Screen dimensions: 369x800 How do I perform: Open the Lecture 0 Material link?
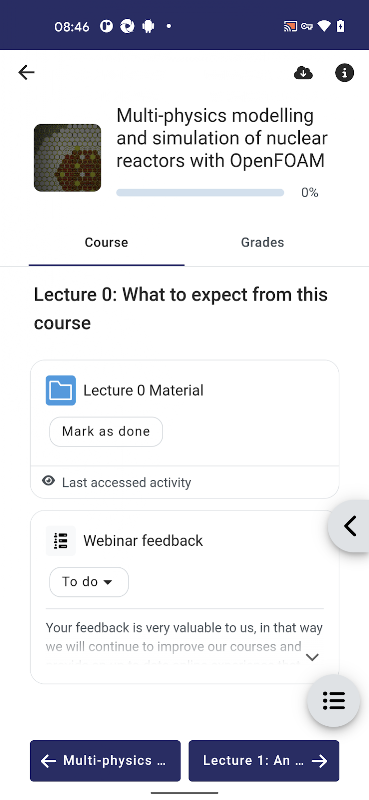143,390
